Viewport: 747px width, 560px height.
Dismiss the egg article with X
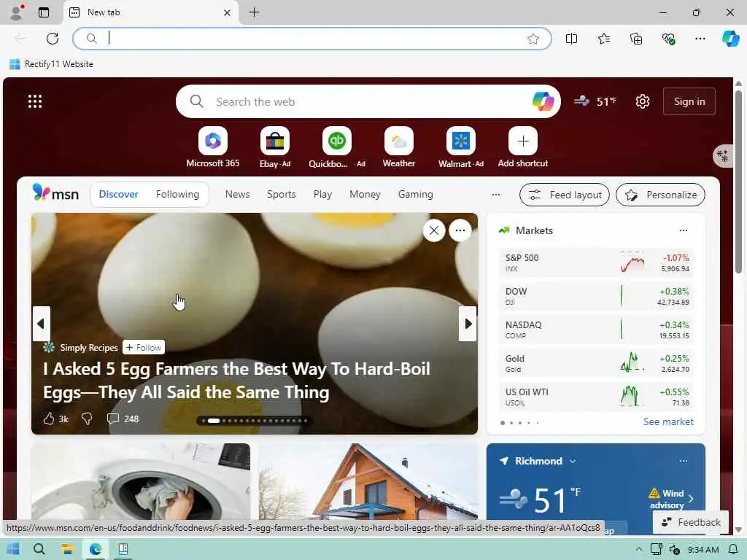tap(434, 231)
